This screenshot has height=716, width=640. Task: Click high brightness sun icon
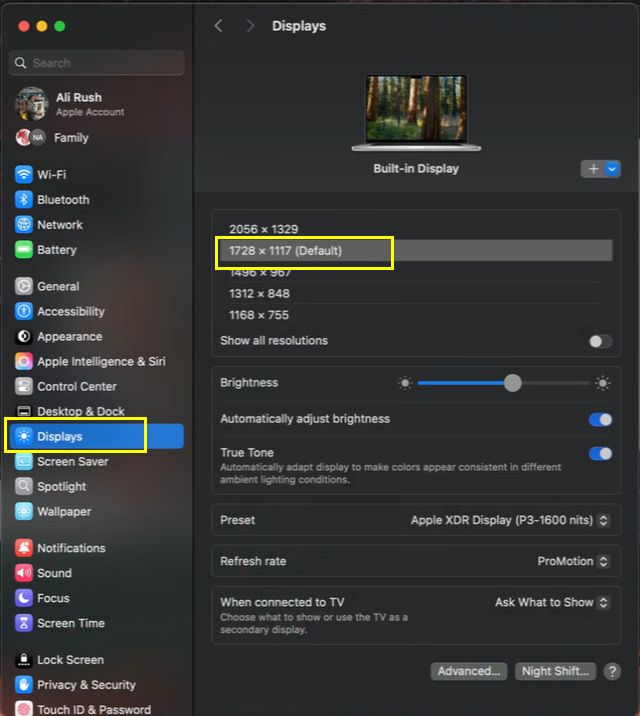[603, 383]
